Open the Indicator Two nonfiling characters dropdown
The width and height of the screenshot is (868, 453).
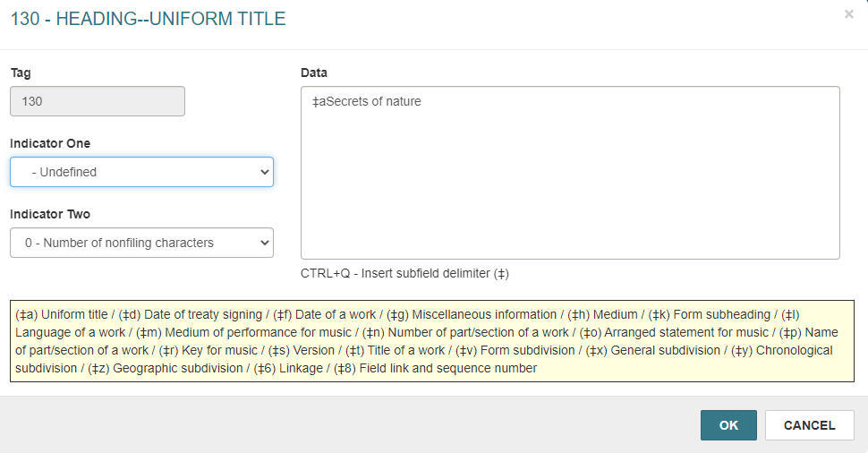coord(141,243)
